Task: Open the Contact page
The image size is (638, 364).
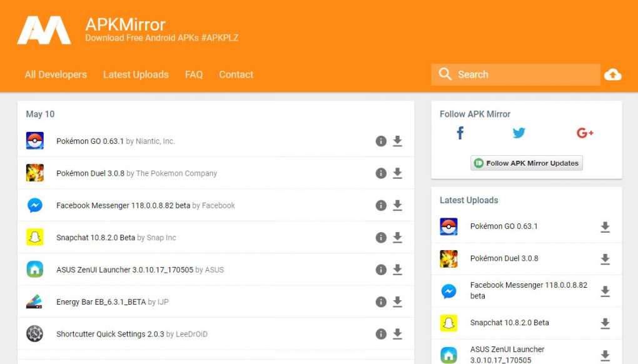Action: [236, 74]
